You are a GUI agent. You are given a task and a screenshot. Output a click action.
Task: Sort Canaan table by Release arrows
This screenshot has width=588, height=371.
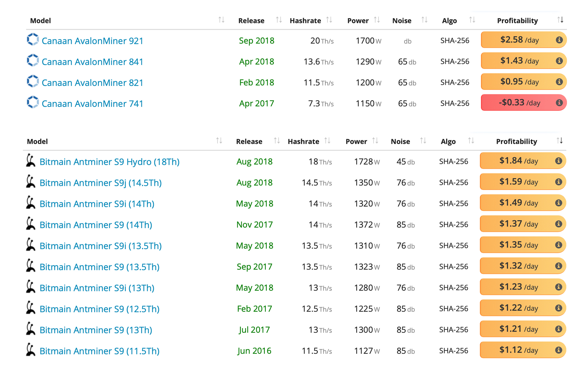[x=279, y=20]
